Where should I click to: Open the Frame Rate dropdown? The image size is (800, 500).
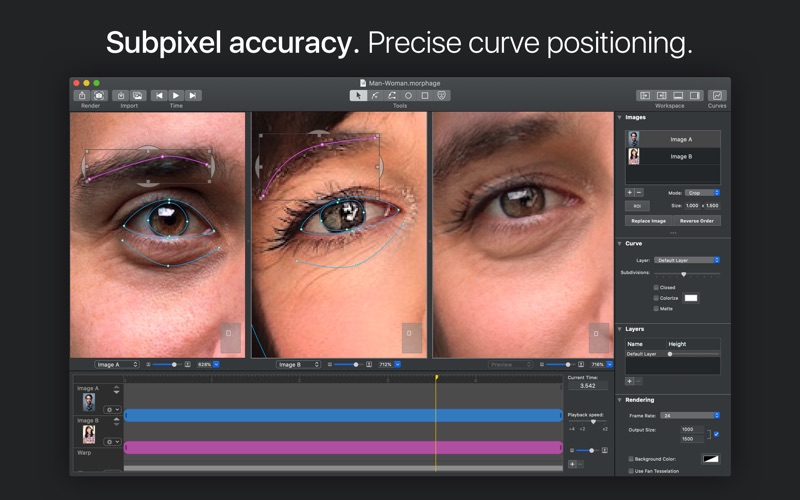coord(688,415)
